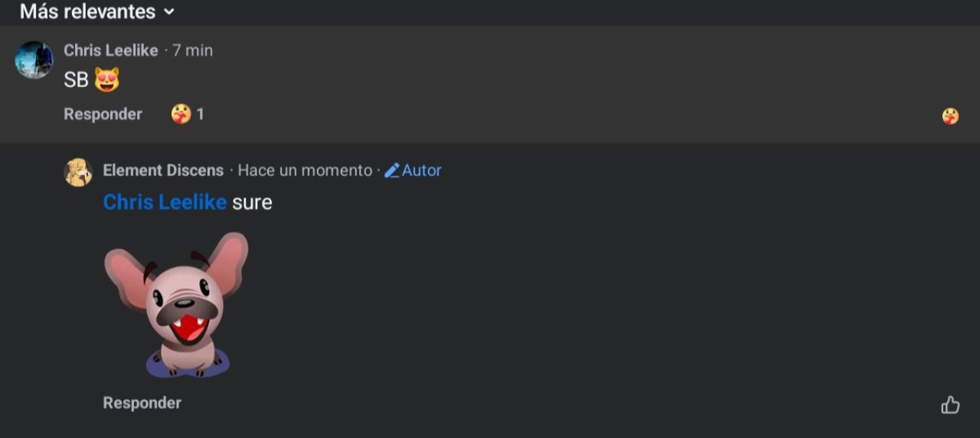
Task: Click the heart-eyes cat emoji in the comment
Action: (107, 80)
